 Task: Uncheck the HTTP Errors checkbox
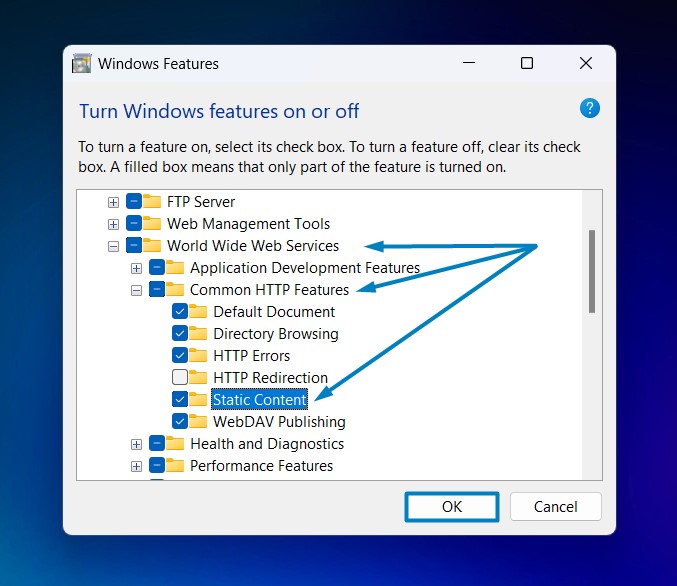click(180, 355)
